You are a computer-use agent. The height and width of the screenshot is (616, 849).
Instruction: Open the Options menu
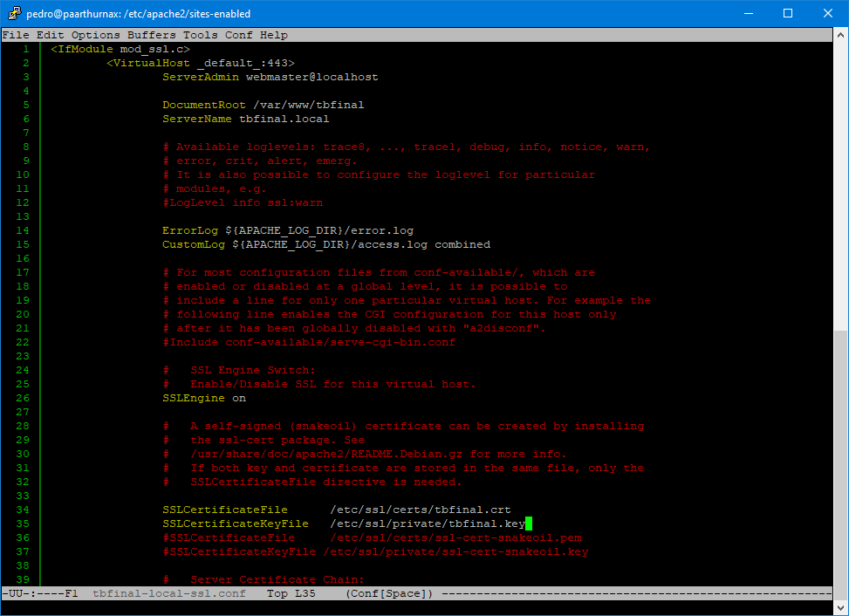tap(95, 34)
